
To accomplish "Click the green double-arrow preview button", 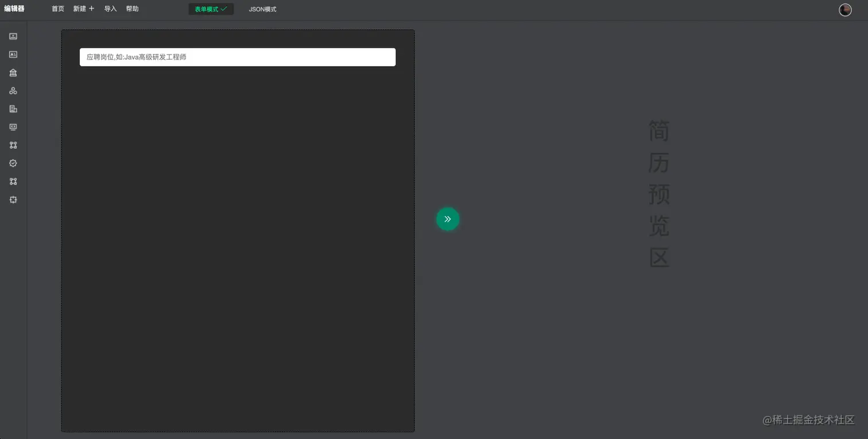I will tap(448, 219).
